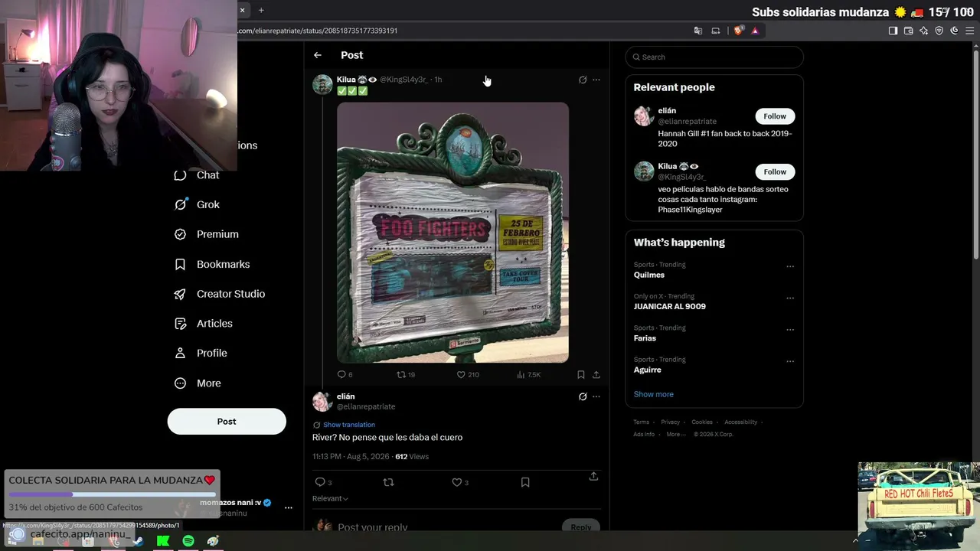
Task: Click Grok icon on elián's post
Action: [x=583, y=396]
